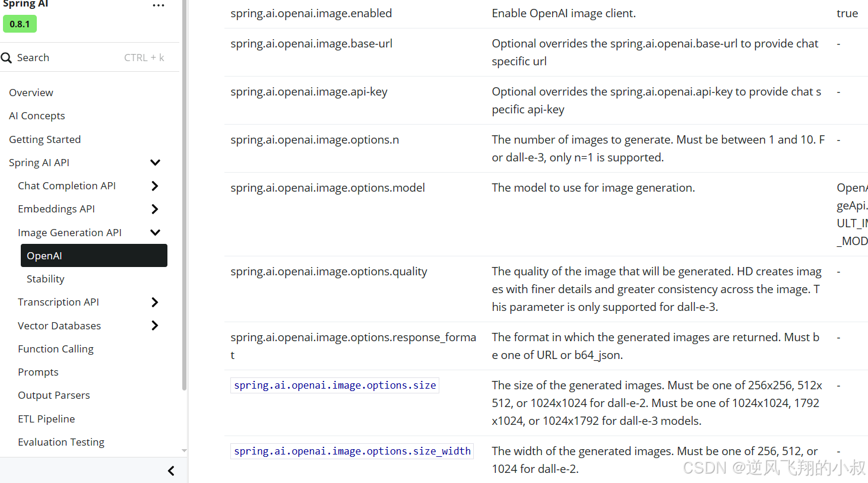Expand the Chat Completion API chevron
868x483 pixels.
click(155, 186)
